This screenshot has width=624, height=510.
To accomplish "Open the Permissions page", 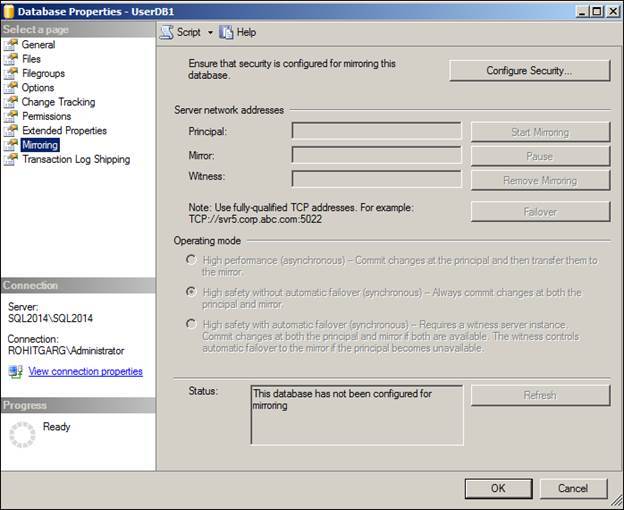I will pos(47,116).
